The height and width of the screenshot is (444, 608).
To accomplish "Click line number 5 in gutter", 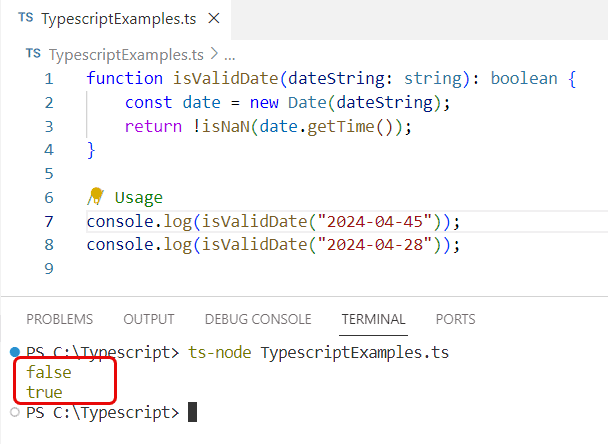I will coord(49,174).
